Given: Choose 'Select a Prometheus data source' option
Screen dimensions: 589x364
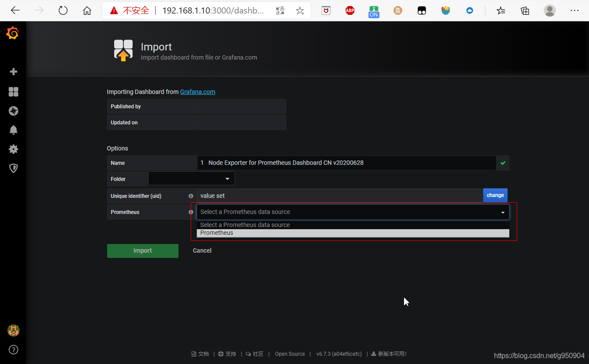Looking at the screenshot, I should pos(353,225).
